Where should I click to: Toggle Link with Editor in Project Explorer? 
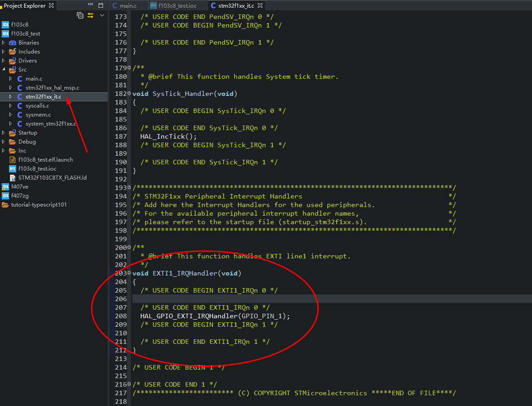coord(90,15)
